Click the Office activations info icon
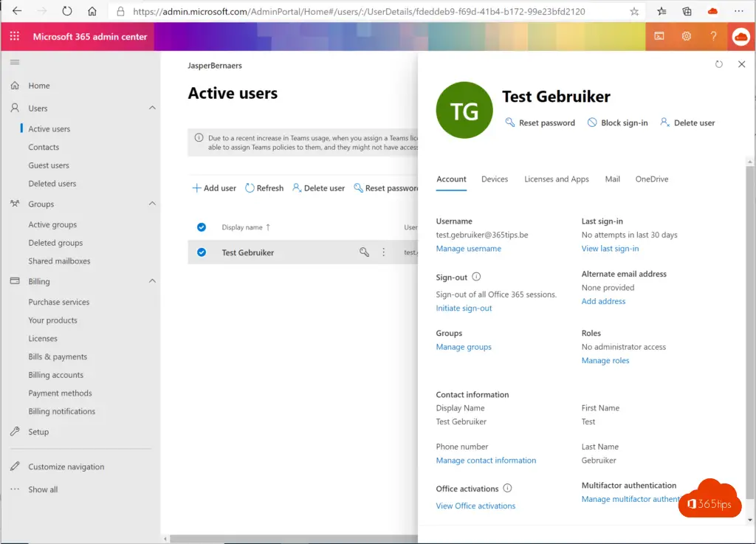Screen dimensions: 756x544 (x=507, y=489)
